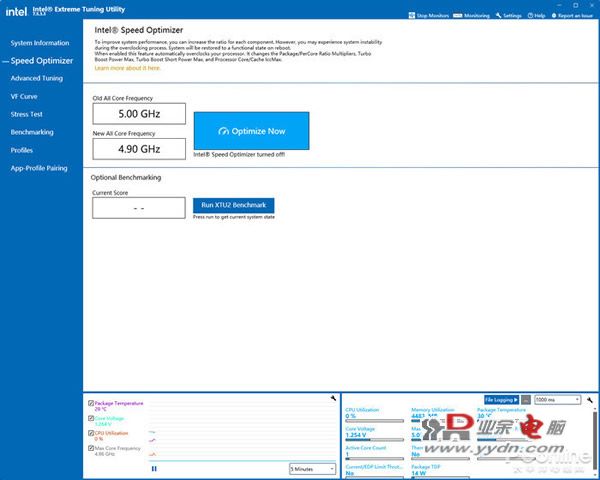Click the New All Core Frequency 4.90 GHz box
Image resolution: width=600 pixels, height=480 pixels.
tap(139, 149)
